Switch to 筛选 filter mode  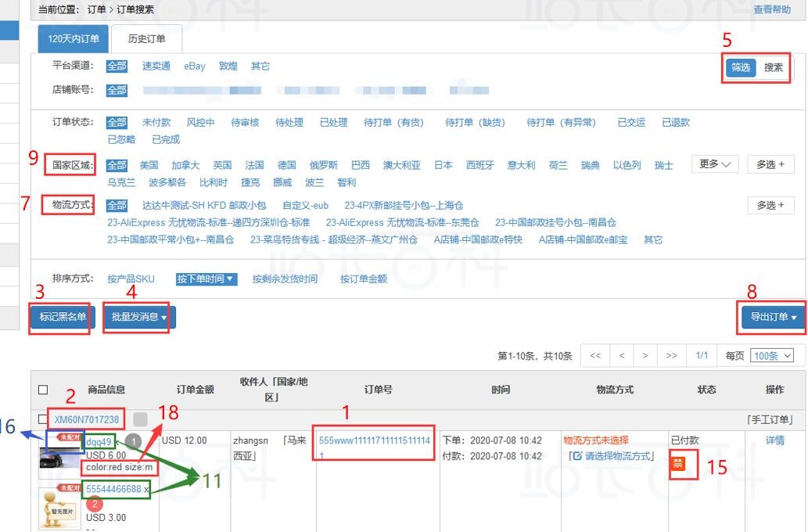pos(741,68)
